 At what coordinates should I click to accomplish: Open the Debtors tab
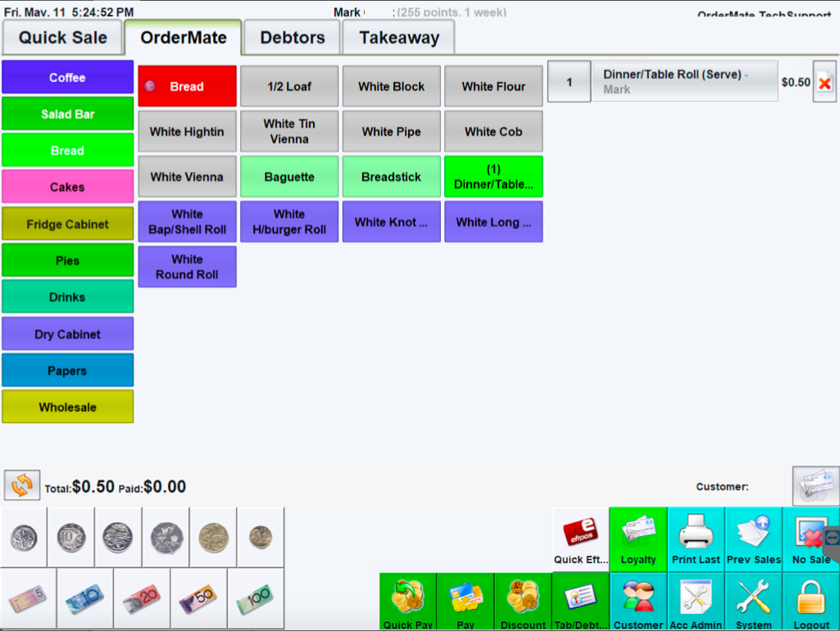point(292,38)
